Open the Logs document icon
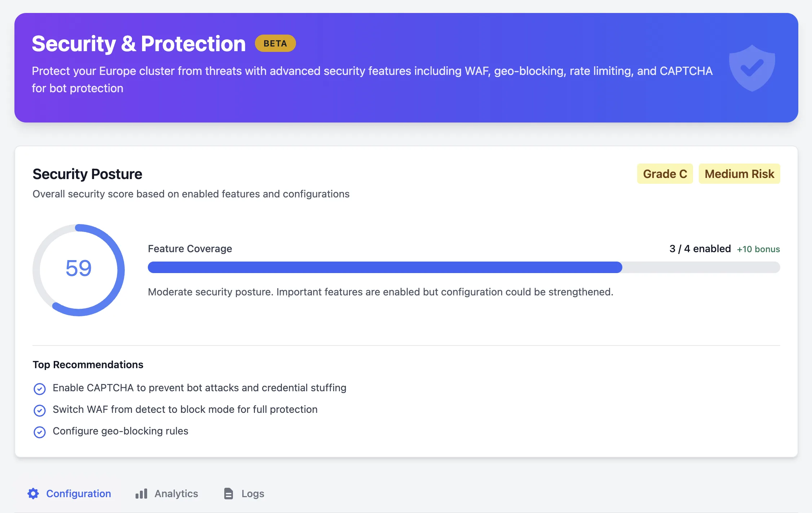Image resolution: width=812 pixels, height=513 pixels. pyautogui.click(x=228, y=494)
